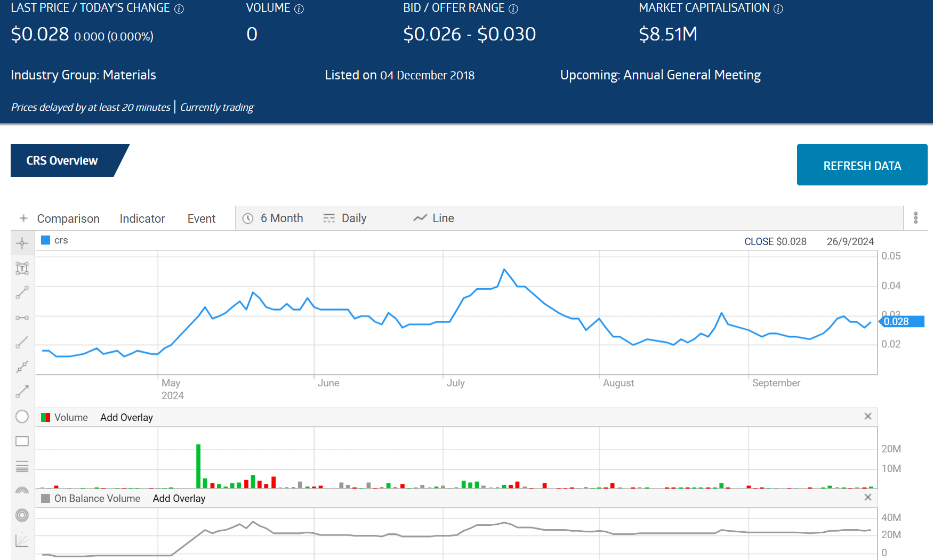Viewport: 933px width, 560px height.
Task: Select the circle shape tool
Action: tap(22, 416)
